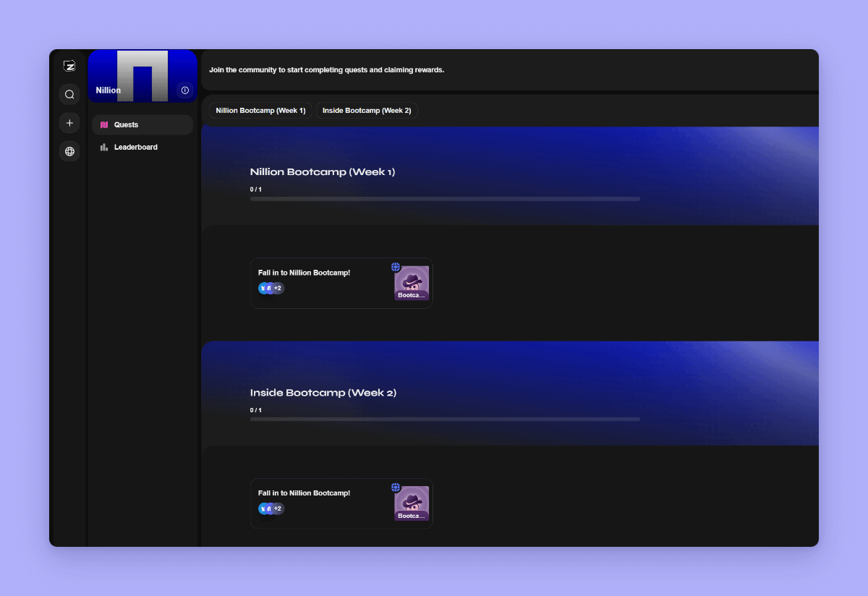Select Leaderboard in the sidebar
The width and height of the screenshot is (868, 596).
142,147
